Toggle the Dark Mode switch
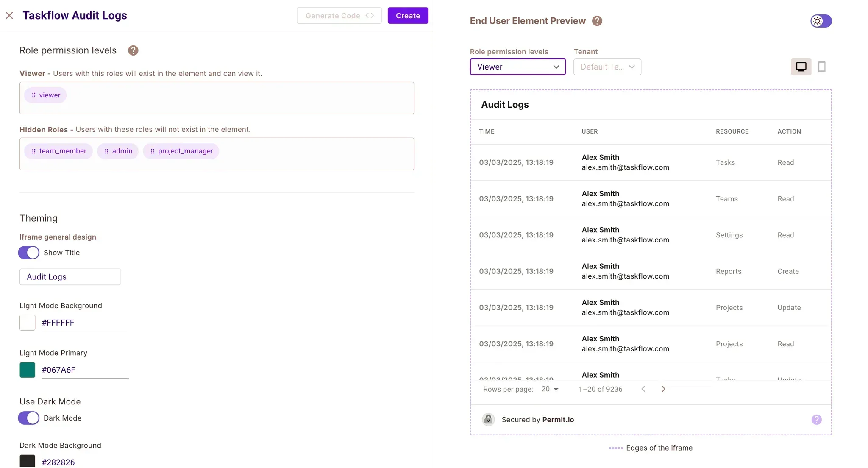The image size is (868, 468). (x=29, y=418)
